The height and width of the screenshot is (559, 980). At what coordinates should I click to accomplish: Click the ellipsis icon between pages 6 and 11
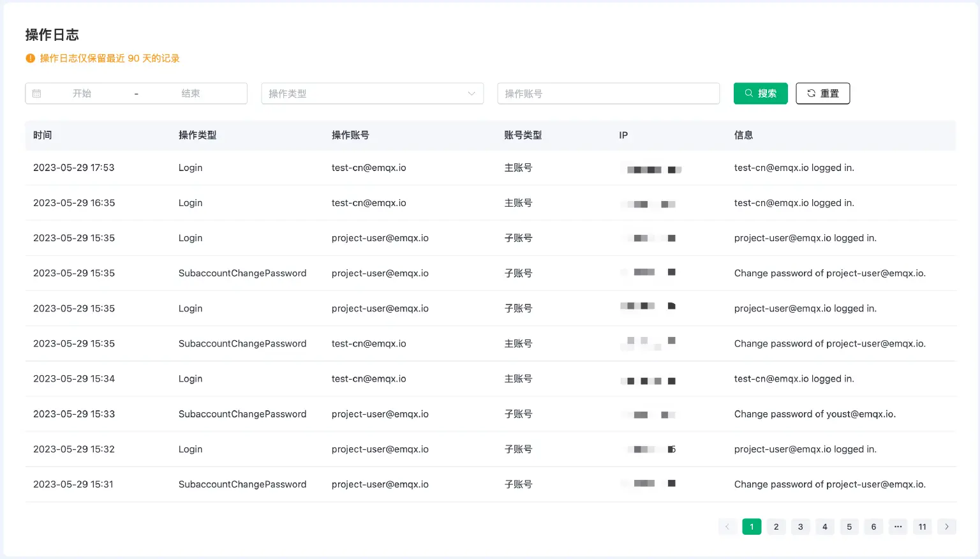(898, 526)
